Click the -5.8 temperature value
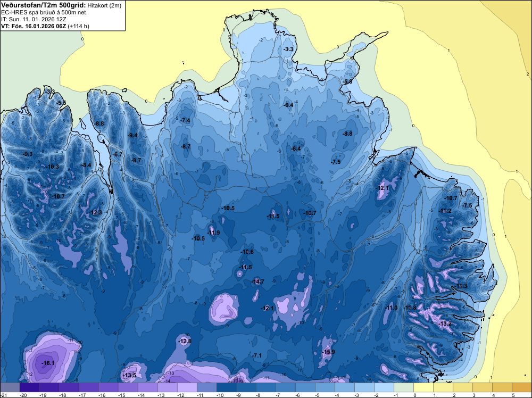 tap(347, 82)
